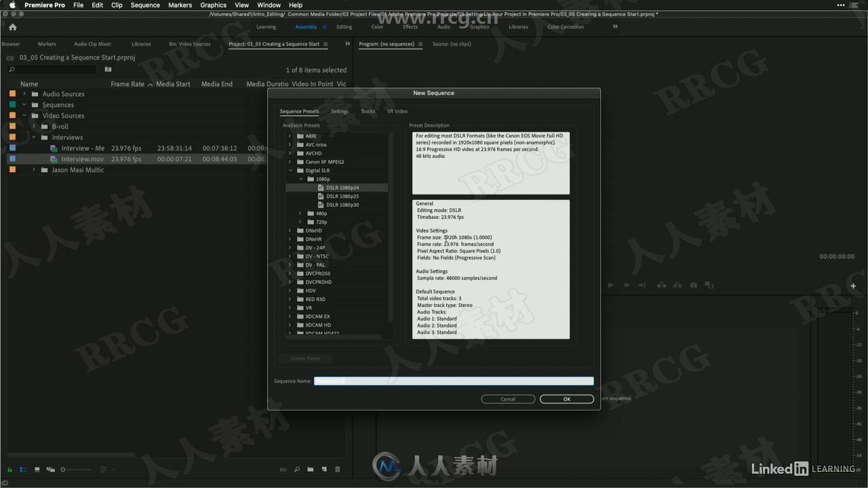
Task: Expand the B-roll bin
Action: click(x=34, y=127)
